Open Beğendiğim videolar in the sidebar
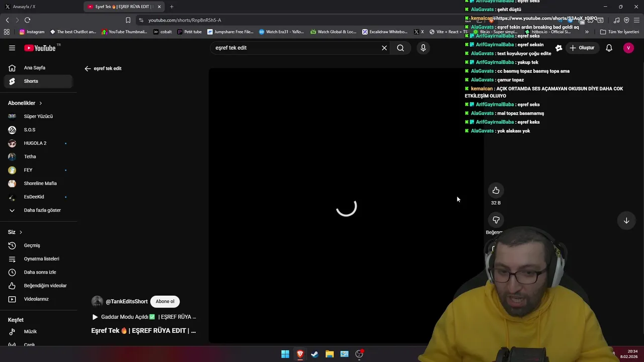The image size is (644, 362). tap(38, 286)
